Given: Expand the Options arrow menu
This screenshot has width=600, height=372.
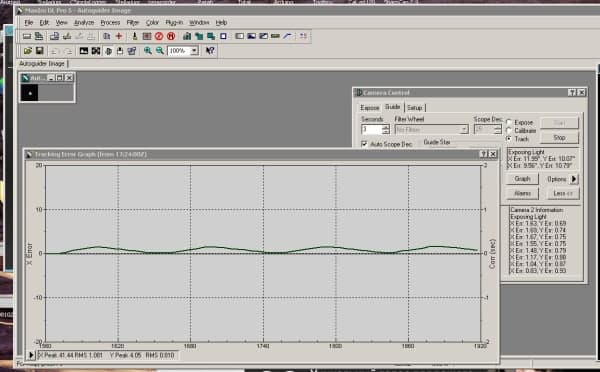Looking at the screenshot, I should [x=574, y=179].
